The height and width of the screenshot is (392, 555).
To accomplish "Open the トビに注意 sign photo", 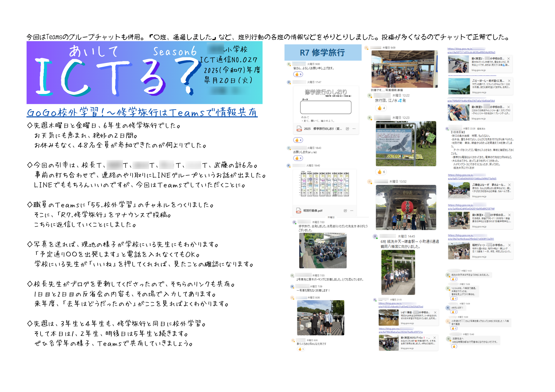I will pos(406,144).
